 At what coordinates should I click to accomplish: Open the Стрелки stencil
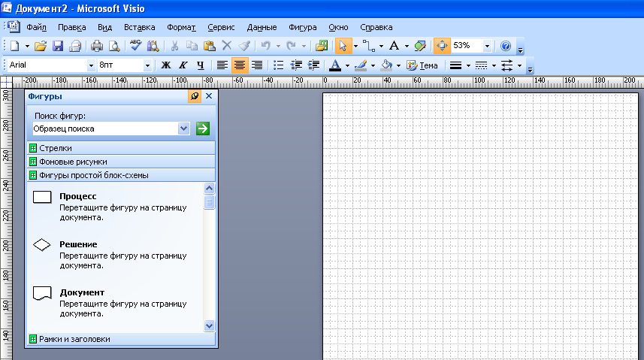pyautogui.click(x=121, y=148)
